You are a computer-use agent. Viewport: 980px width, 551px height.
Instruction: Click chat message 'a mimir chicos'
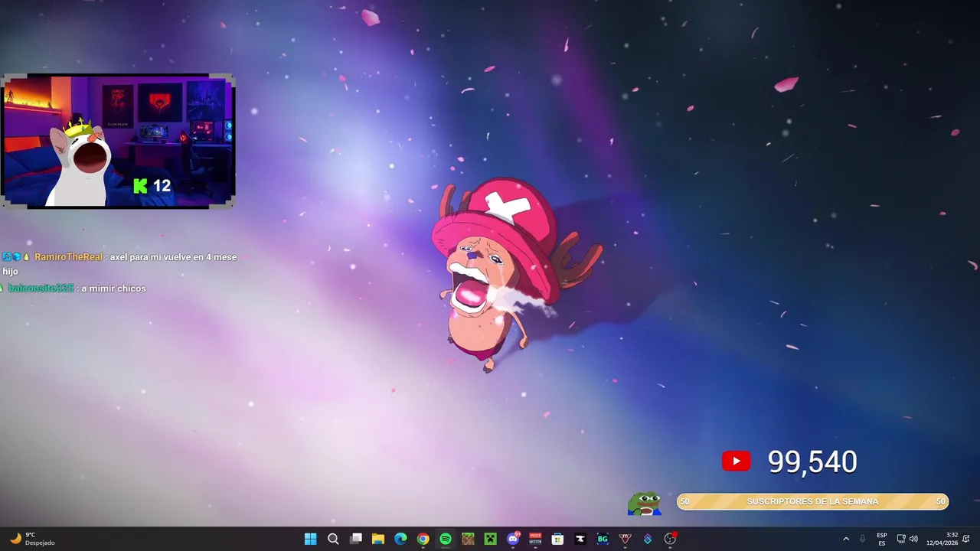(x=113, y=289)
